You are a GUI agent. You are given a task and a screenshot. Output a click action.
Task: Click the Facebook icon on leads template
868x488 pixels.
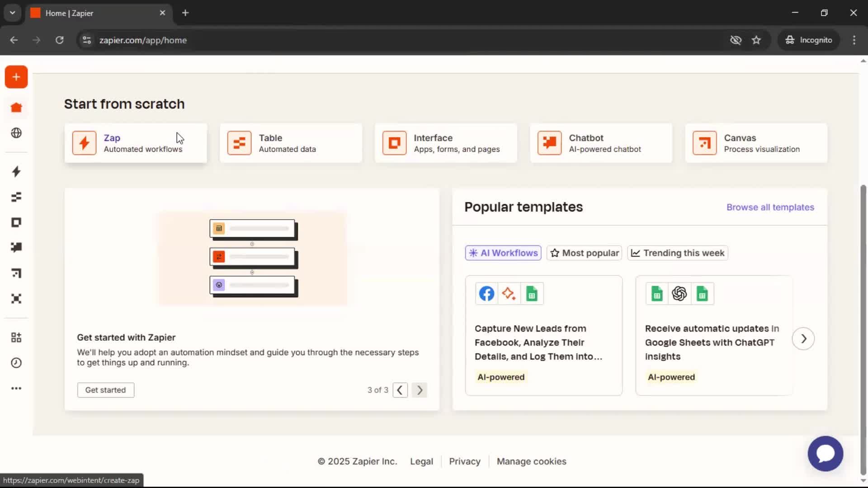pyautogui.click(x=486, y=294)
